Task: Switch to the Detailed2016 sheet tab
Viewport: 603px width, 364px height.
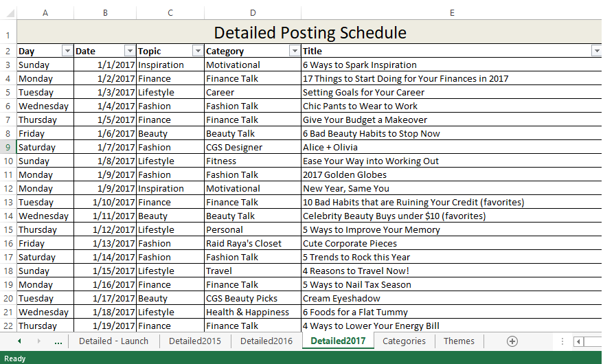Action: point(266,341)
